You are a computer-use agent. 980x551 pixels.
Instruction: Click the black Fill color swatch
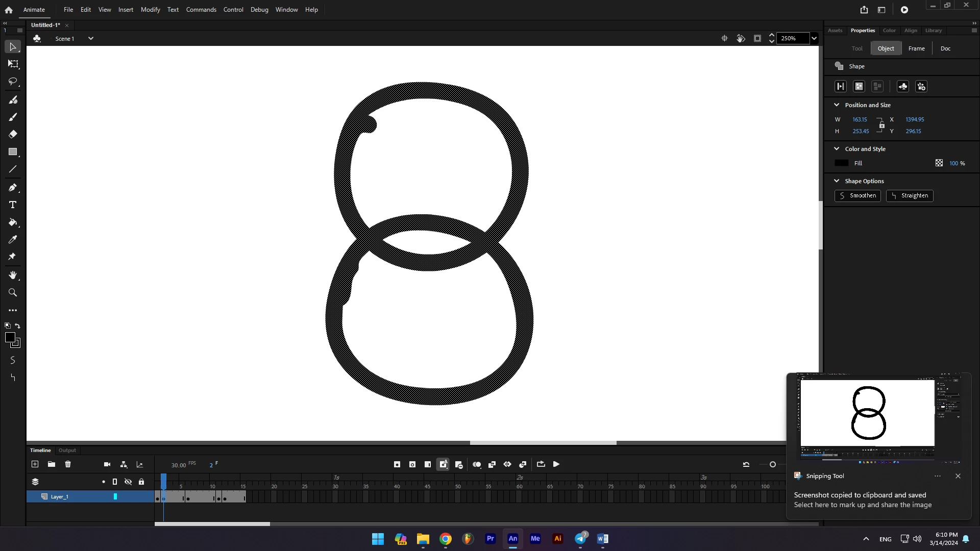tap(841, 163)
